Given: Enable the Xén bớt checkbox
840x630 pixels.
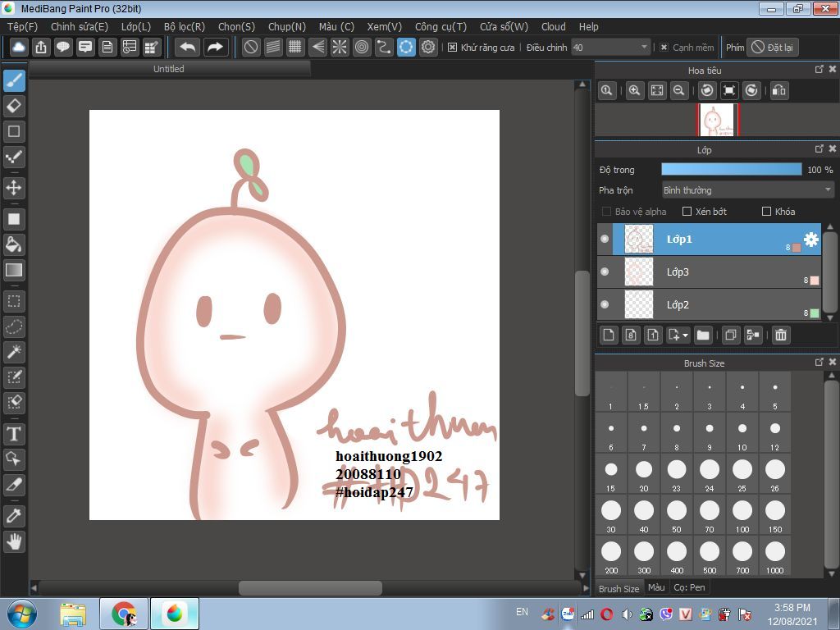Looking at the screenshot, I should [687, 212].
